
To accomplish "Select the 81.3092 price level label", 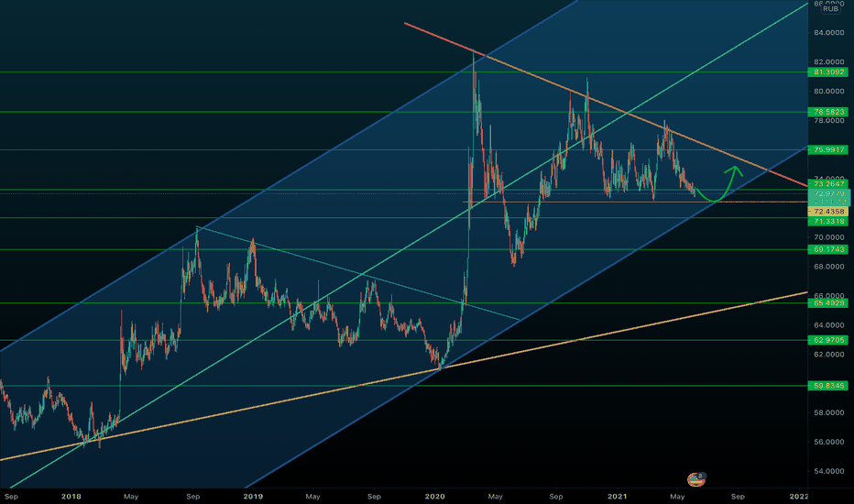I will point(828,71).
